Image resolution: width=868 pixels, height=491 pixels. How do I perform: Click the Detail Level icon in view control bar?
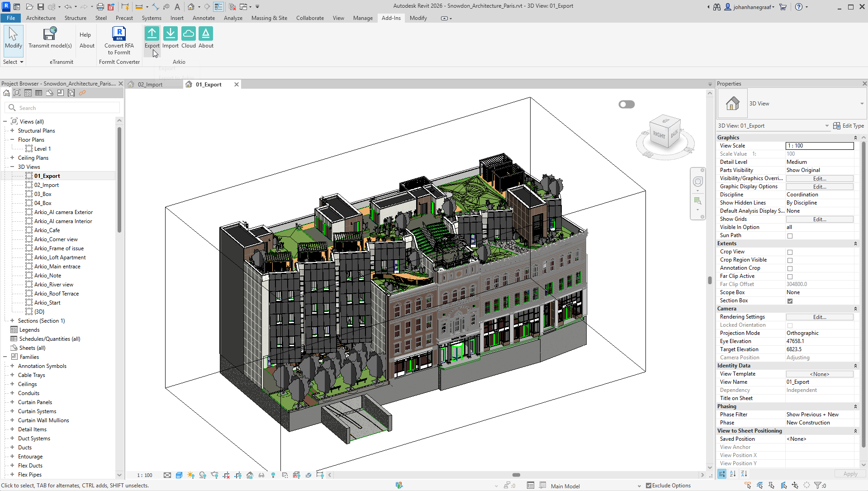[167, 475]
